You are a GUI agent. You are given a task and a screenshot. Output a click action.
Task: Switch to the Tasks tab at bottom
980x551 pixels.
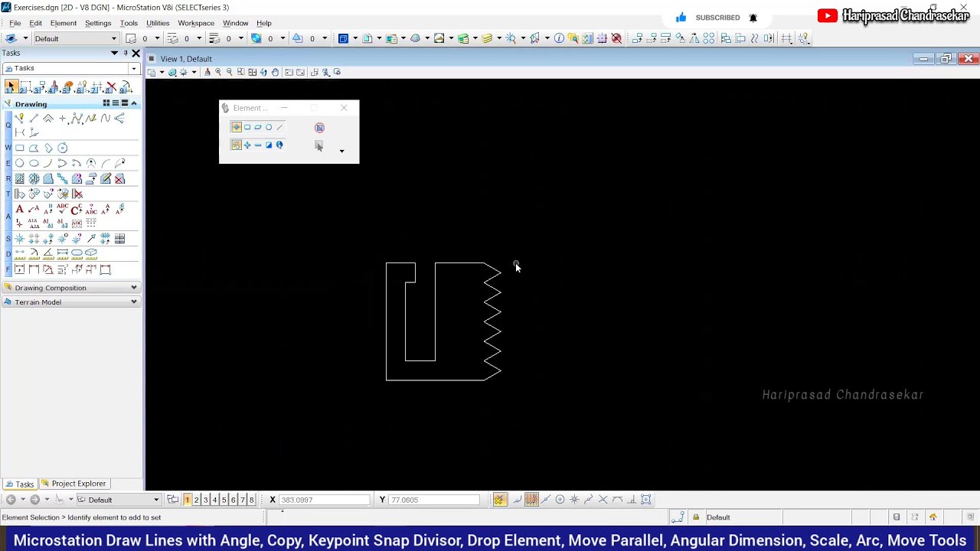20,484
